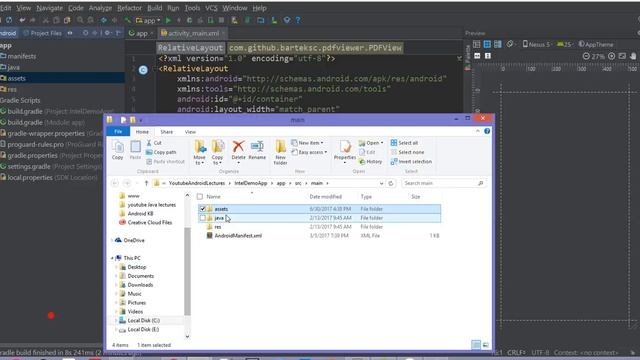This screenshot has width=640, height=360.
Task: Click the Sync project icon in the Android Studio toolbar
Action: (x=9, y=20)
